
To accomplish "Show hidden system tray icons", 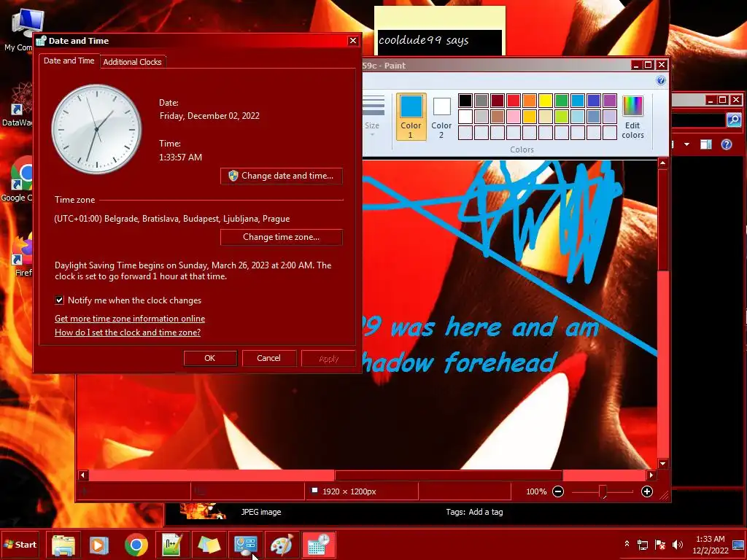I will (627, 544).
